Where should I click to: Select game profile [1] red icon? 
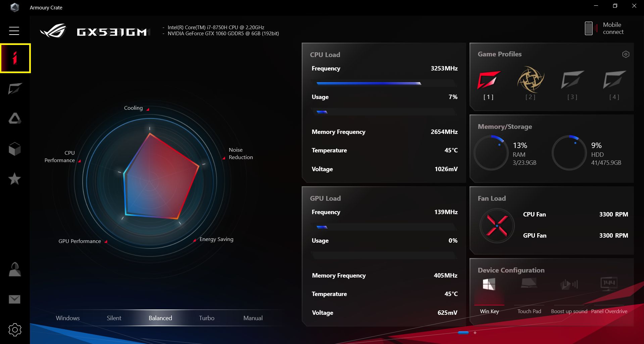point(489,80)
